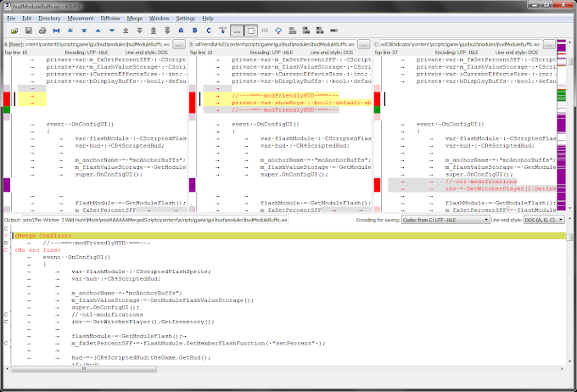Toggle line numbers display icon
577x392 pixels.
pos(265,31)
